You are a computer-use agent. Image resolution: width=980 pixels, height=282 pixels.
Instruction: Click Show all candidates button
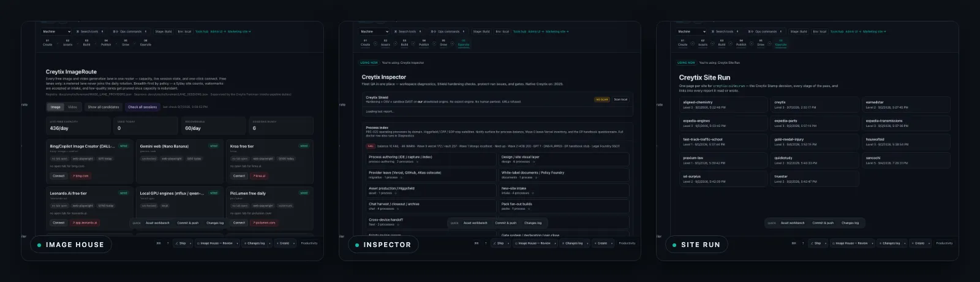[104, 107]
